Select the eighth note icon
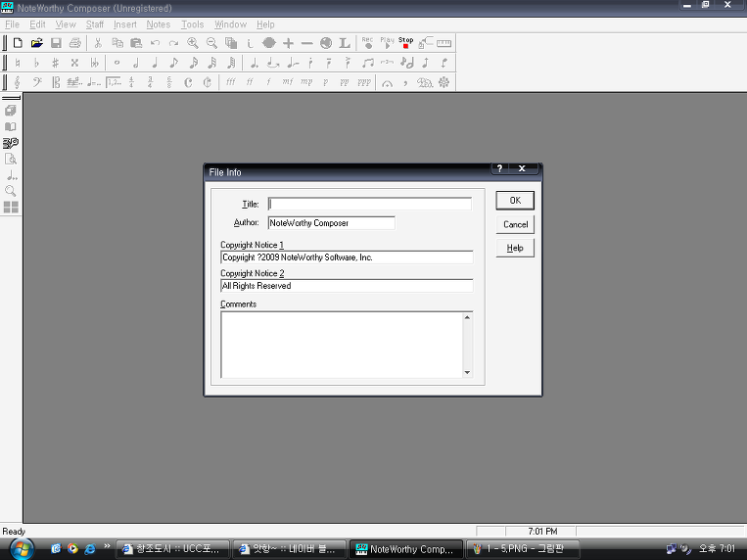Image resolution: width=747 pixels, height=560 pixels. click(174, 63)
